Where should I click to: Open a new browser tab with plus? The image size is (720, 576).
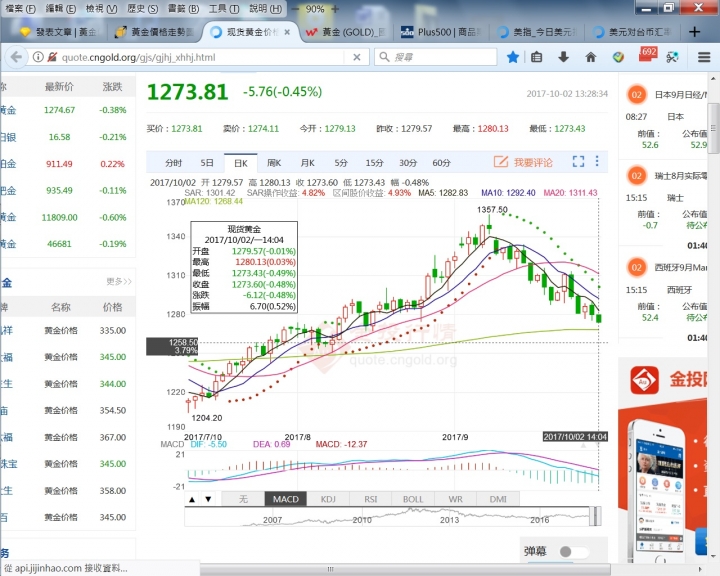point(695,32)
